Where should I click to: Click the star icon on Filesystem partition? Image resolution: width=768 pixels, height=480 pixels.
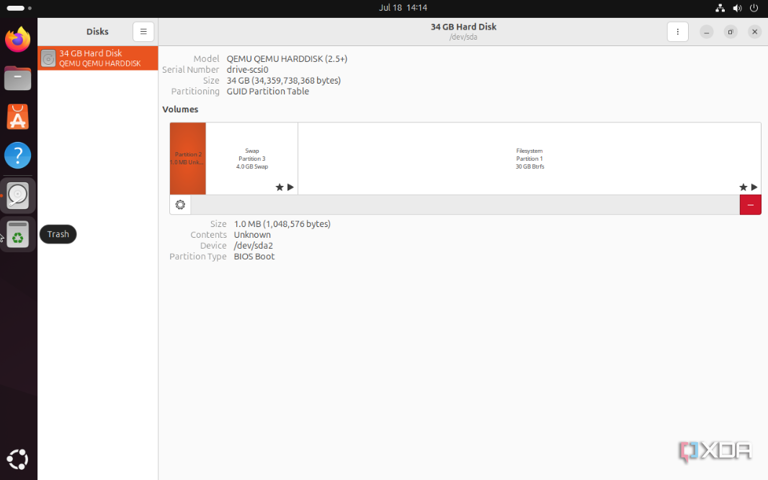[743, 187]
